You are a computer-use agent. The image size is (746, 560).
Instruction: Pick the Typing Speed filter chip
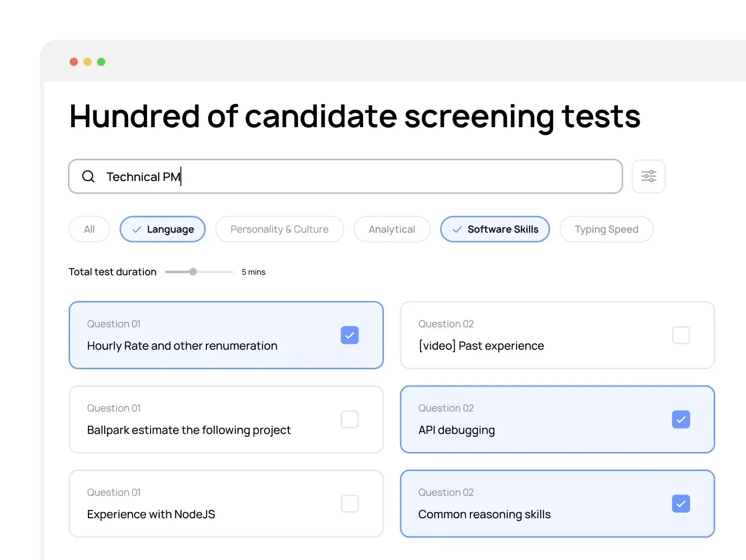(x=606, y=229)
